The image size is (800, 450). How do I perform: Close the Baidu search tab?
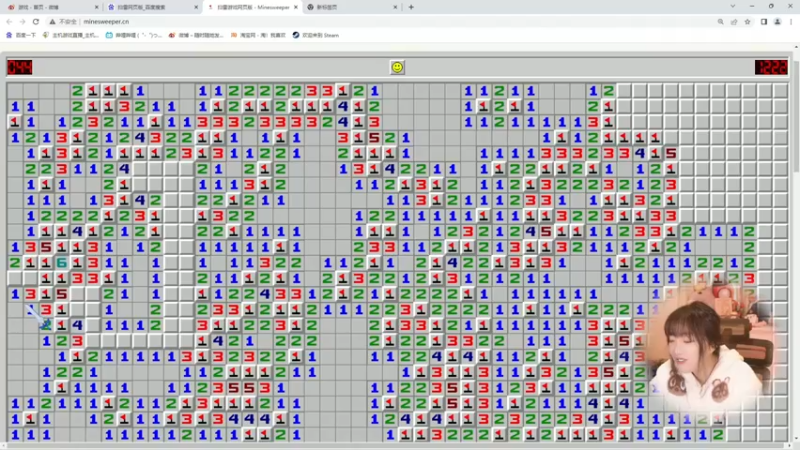(x=196, y=7)
